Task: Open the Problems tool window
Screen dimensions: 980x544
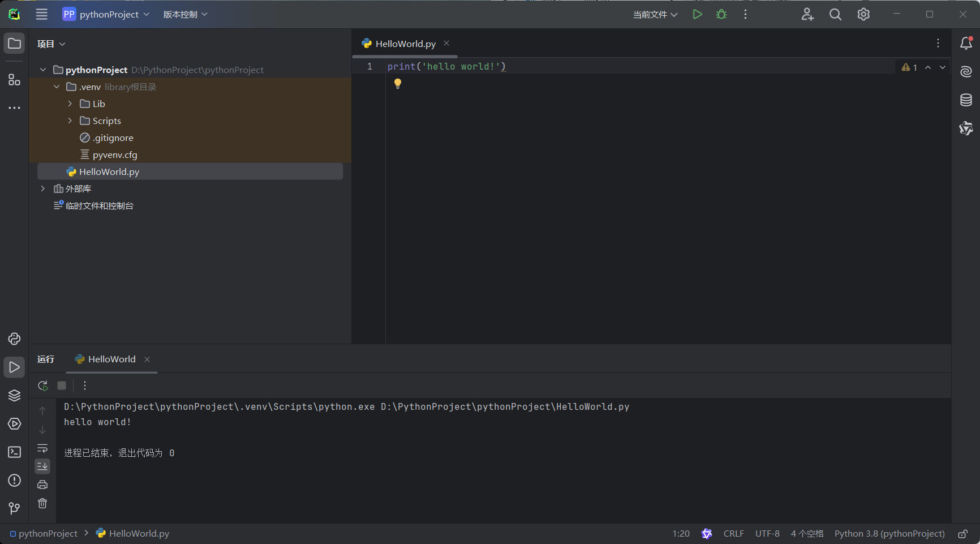Action: coord(14,480)
